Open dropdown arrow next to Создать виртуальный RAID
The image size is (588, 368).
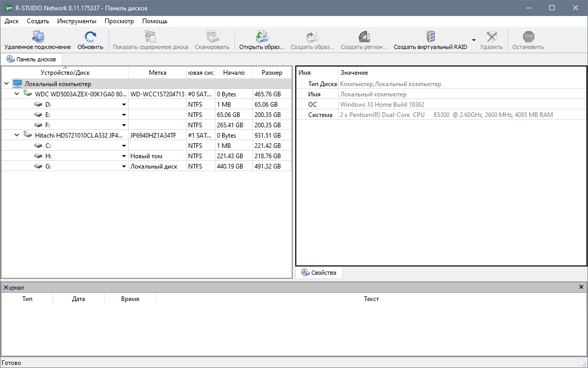click(x=474, y=40)
